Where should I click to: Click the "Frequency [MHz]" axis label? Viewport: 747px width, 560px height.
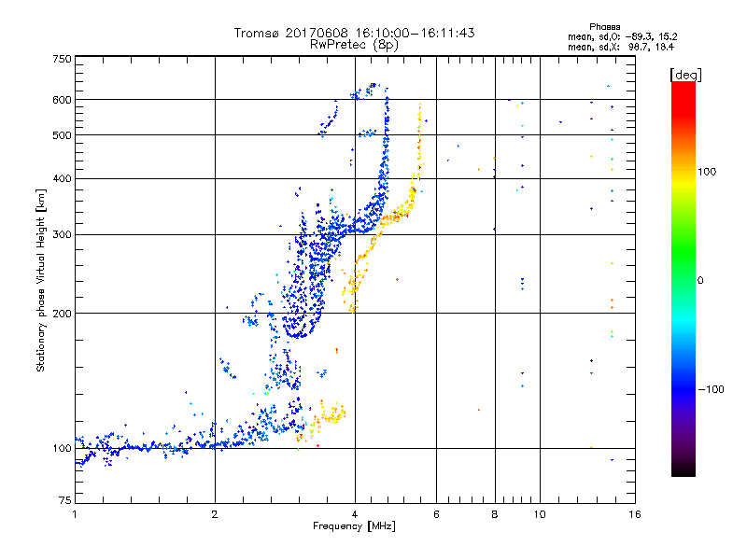click(x=354, y=526)
